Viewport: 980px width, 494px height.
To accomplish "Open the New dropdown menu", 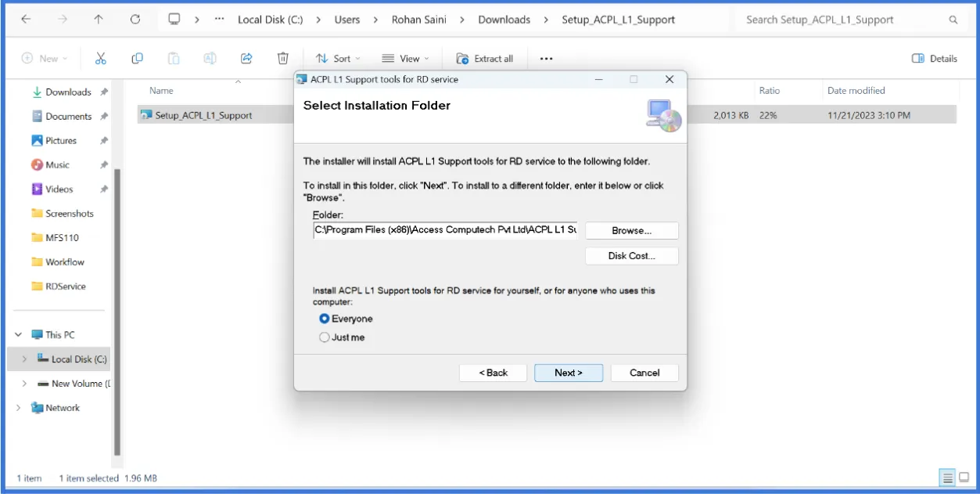I will pyautogui.click(x=45, y=59).
